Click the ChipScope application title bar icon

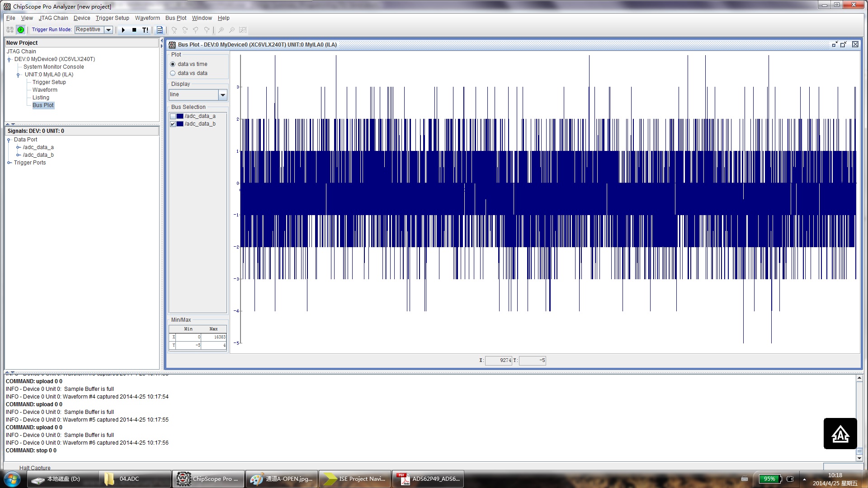click(7, 6)
